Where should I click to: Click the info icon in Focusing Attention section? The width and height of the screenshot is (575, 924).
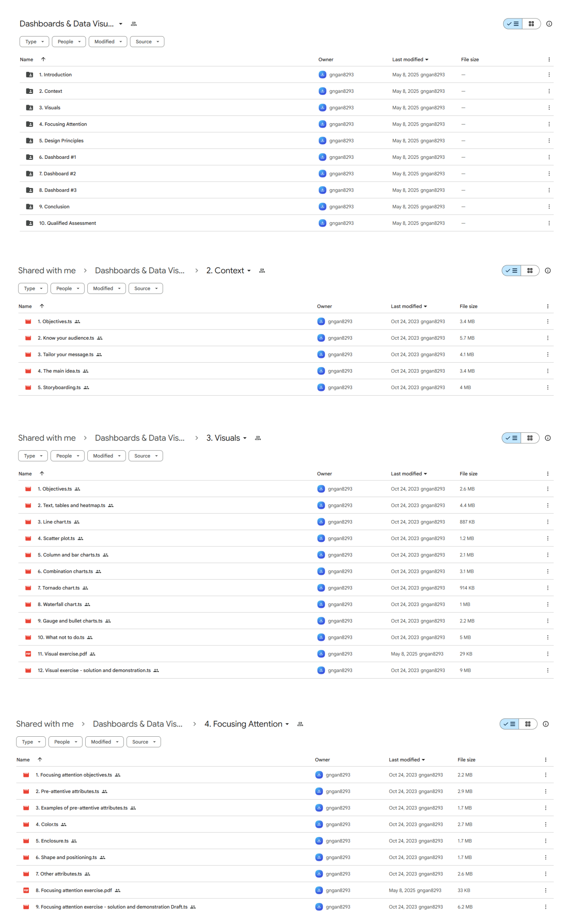point(545,724)
